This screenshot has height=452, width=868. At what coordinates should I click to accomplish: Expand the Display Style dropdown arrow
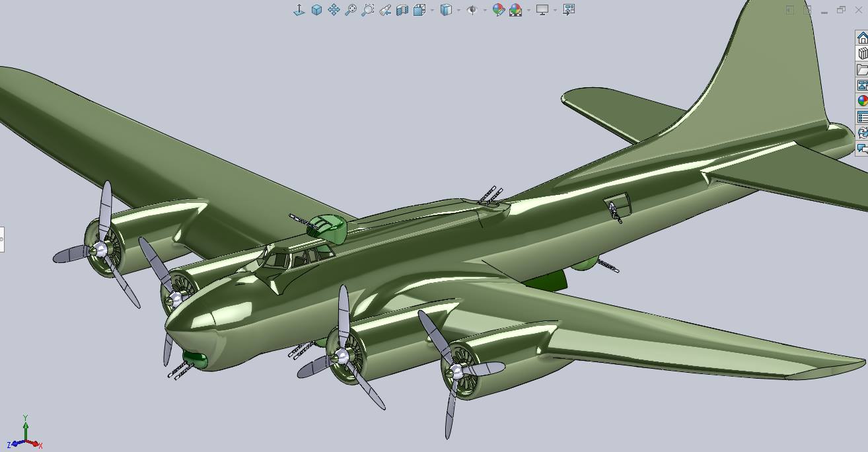coord(458,10)
